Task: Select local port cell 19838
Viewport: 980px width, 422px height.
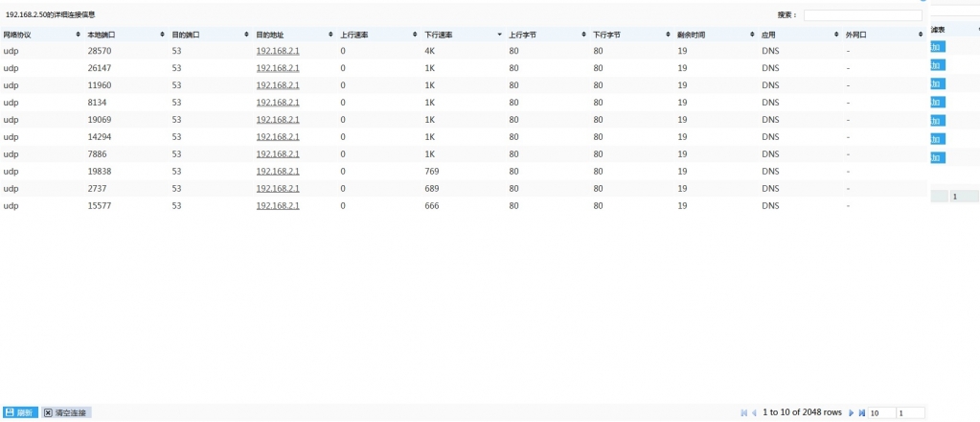Action: (100, 171)
